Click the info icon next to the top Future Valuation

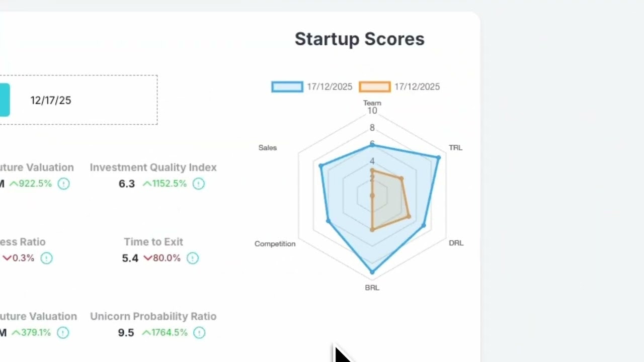[63, 184]
